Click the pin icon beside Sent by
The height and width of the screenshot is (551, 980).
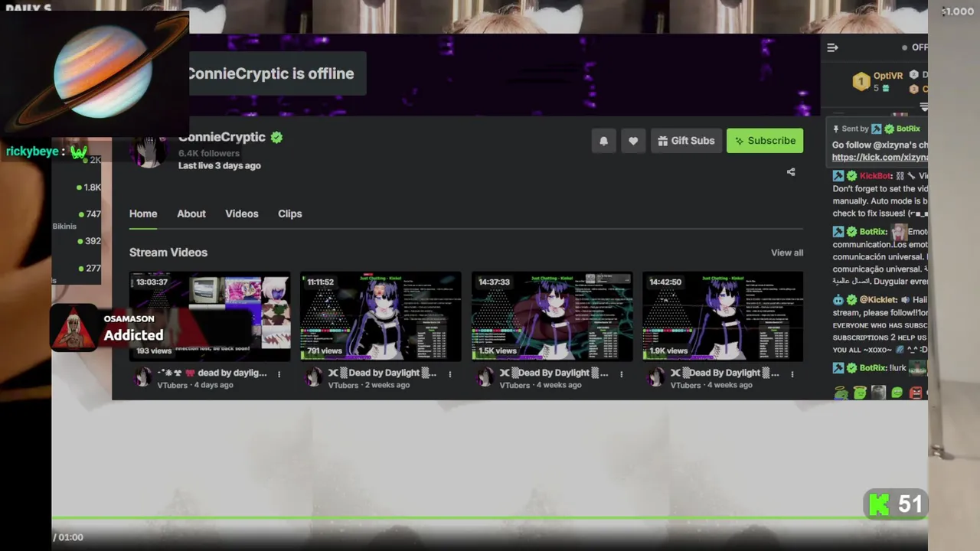coord(836,129)
